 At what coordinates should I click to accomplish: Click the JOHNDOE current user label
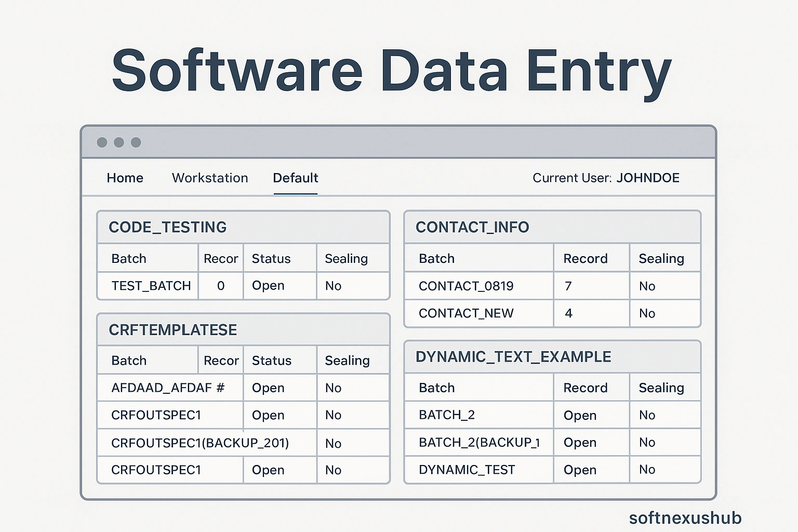(x=647, y=178)
